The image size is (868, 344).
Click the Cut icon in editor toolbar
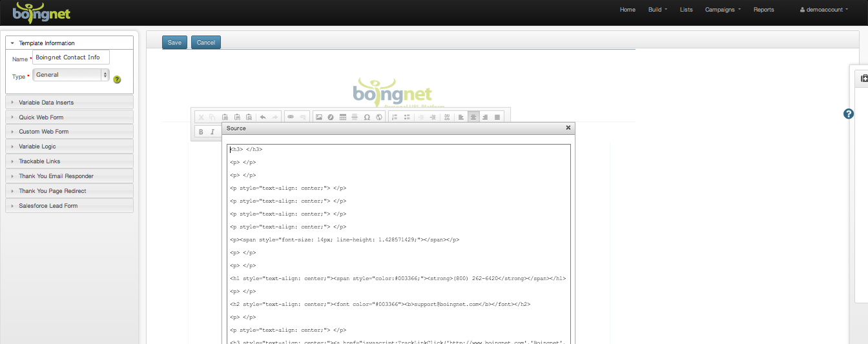tap(201, 117)
